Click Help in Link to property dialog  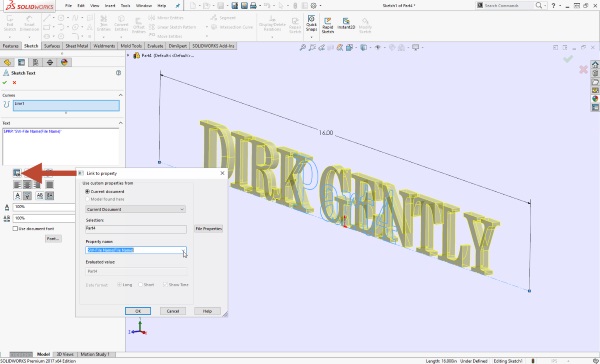pos(207,311)
